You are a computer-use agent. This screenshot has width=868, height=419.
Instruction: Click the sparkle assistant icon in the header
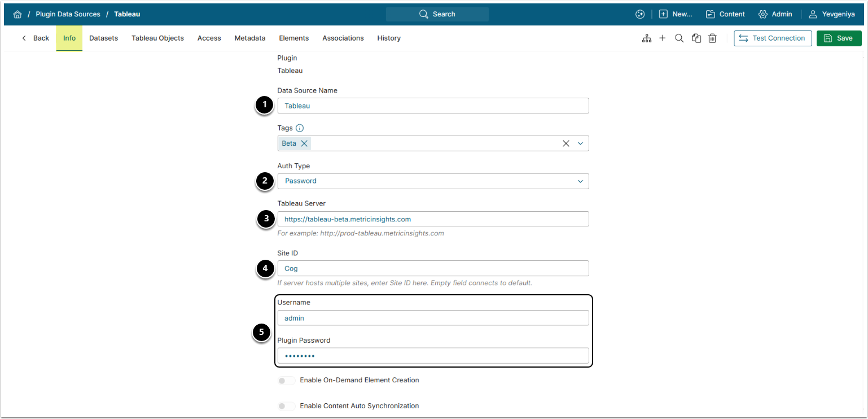coord(639,14)
